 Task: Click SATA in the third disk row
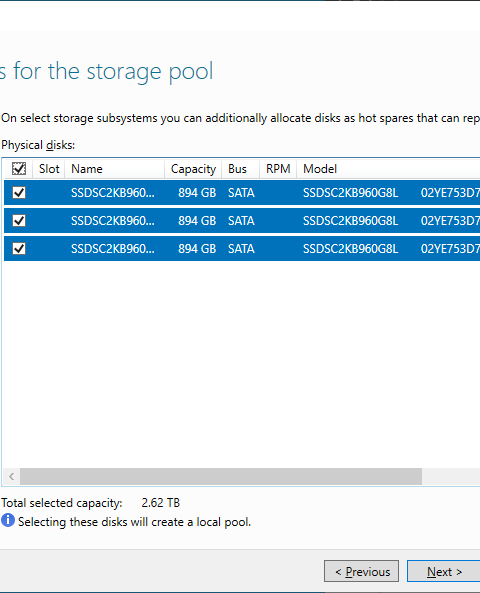(241, 249)
